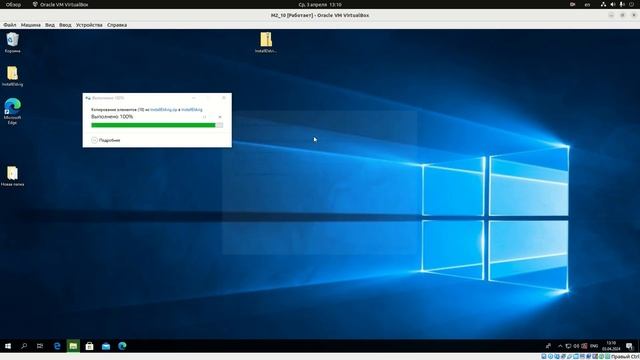Click the destination folder link in copy dialog
The image size is (640, 360).
pyautogui.click(x=192, y=110)
